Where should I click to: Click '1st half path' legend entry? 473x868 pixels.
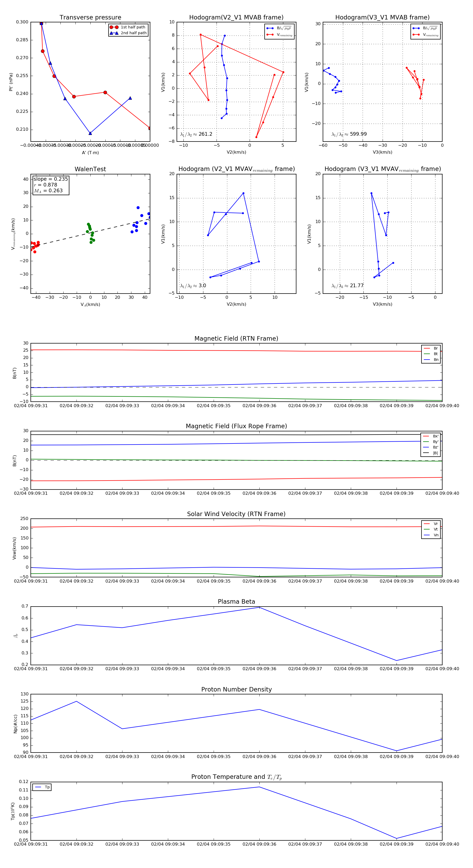pyautogui.click(x=128, y=27)
